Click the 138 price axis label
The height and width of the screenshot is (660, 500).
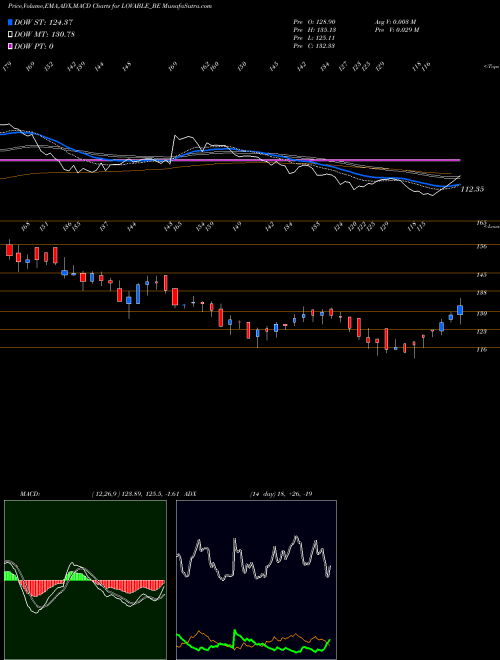tap(481, 293)
